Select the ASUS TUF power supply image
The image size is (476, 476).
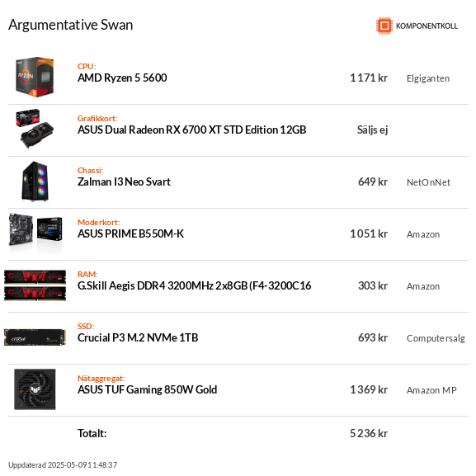click(x=35, y=389)
